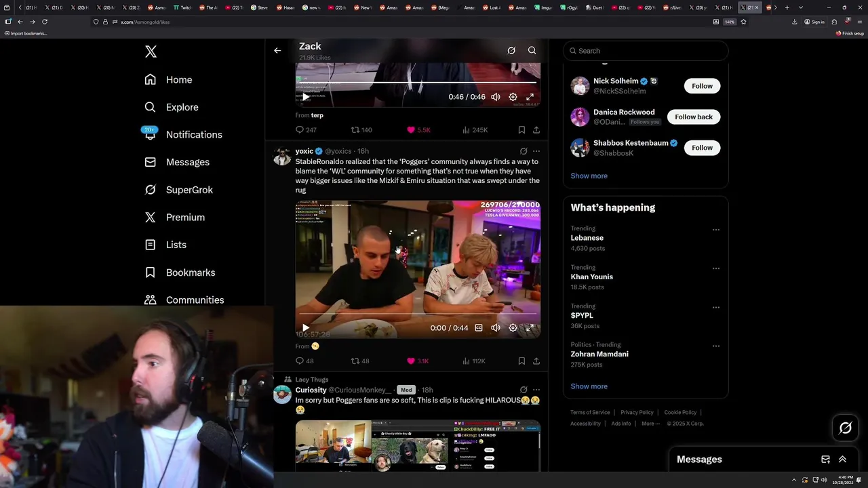The height and width of the screenshot is (488, 868).
Task: Open Messages in the sidebar
Action: coord(176,162)
